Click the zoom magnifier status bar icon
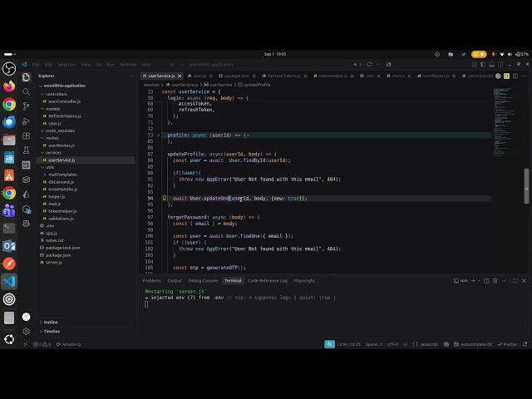This screenshot has height=399, width=532. click(x=329, y=344)
